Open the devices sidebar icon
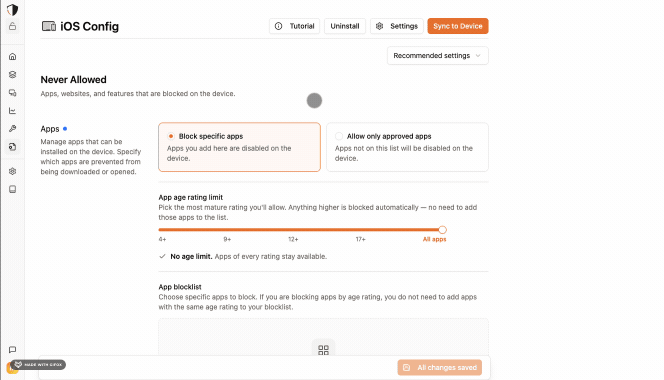 pyautogui.click(x=13, y=93)
